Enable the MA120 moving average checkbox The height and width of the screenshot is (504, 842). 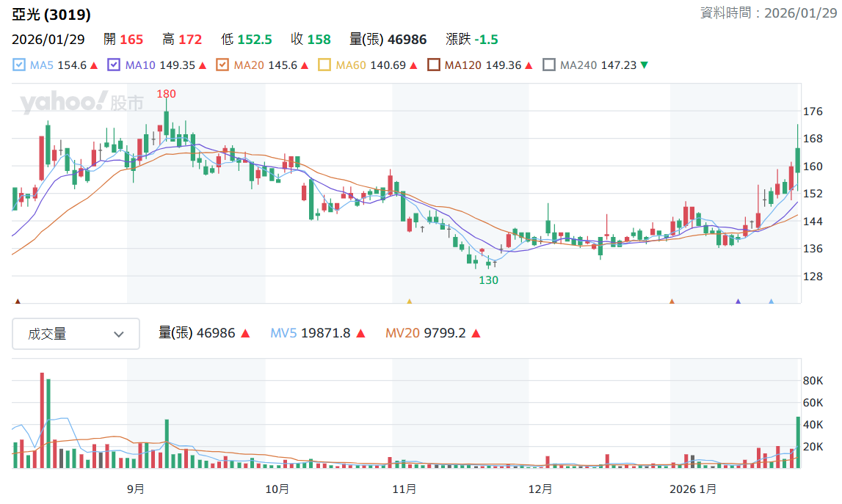click(433, 65)
